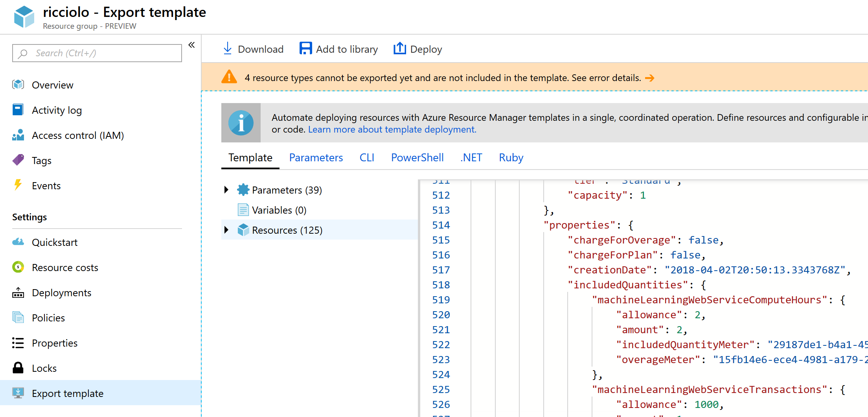Open Learn more about template deployment link
The width and height of the screenshot is (868, 417).
(x=392, y=129)
